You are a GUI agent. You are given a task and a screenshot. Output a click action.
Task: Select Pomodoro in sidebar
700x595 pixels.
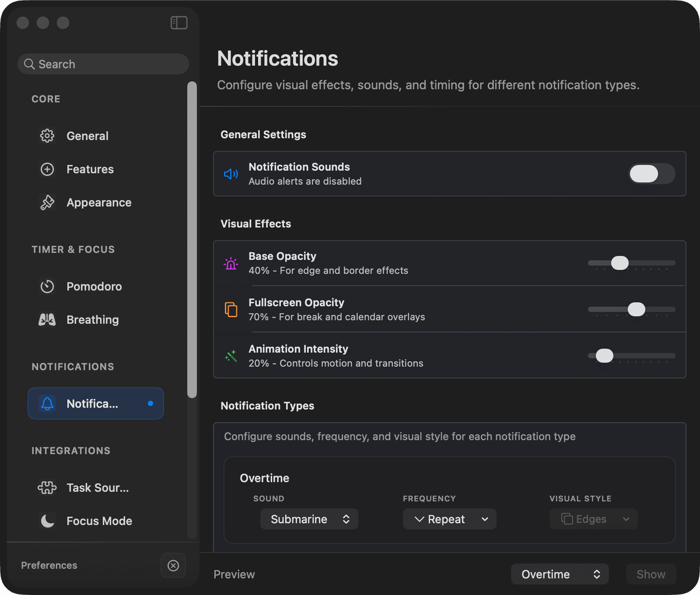(x=96, y=287)
